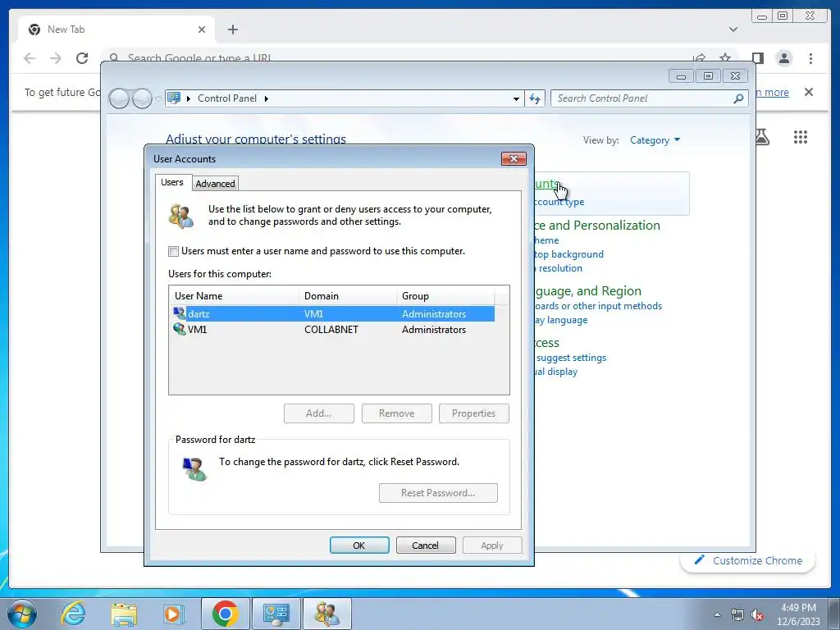Launch Internet Explorer from the taskbar
The height and width of the screenshot is (630, 840).
(73, 614)
